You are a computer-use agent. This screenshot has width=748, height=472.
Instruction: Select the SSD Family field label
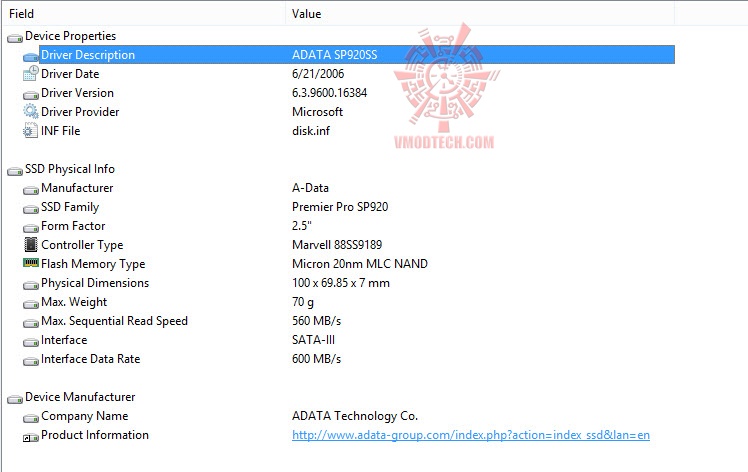point(70,207)
